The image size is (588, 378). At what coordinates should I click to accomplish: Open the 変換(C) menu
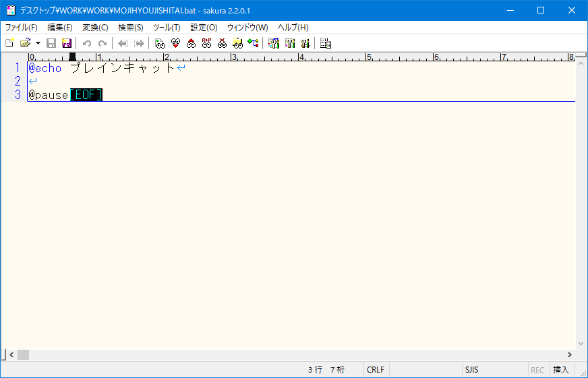95,28
